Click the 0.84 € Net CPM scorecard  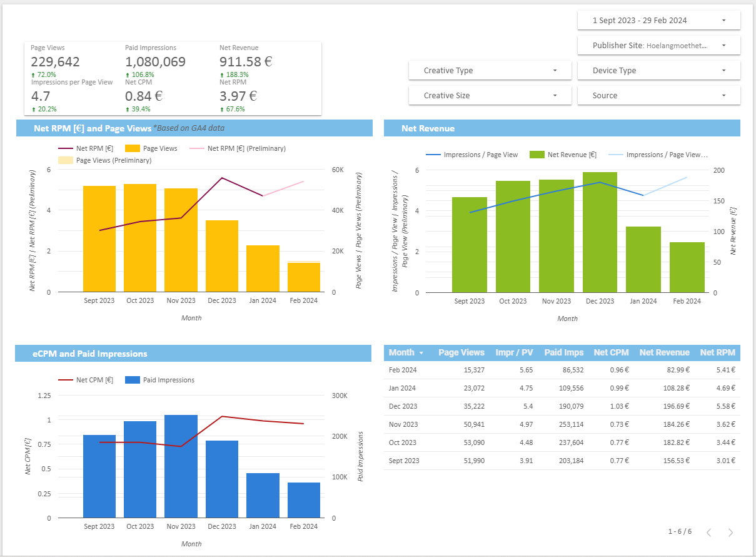coord(144,96)
